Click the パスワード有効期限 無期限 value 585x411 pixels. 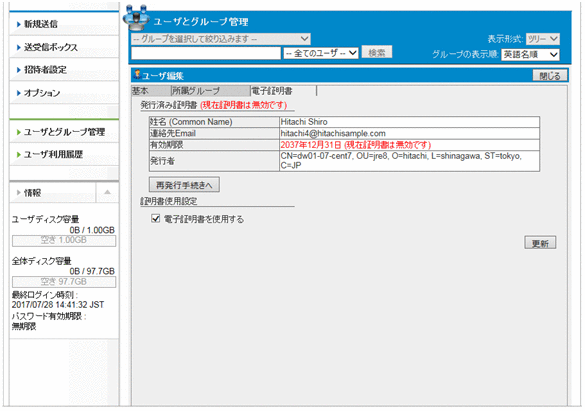click(24, 327)
